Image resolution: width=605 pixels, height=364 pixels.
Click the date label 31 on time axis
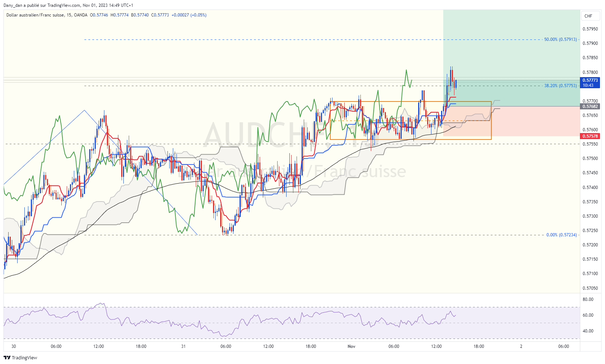pyautogui.click(x=183, y=346)
